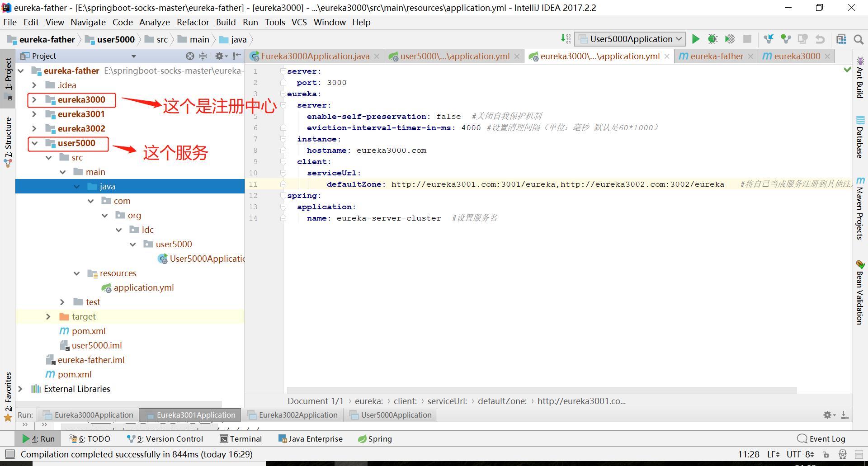Open Run panel settings gear
The width and height of the screenshot is (868, 466).
(829, 415)
